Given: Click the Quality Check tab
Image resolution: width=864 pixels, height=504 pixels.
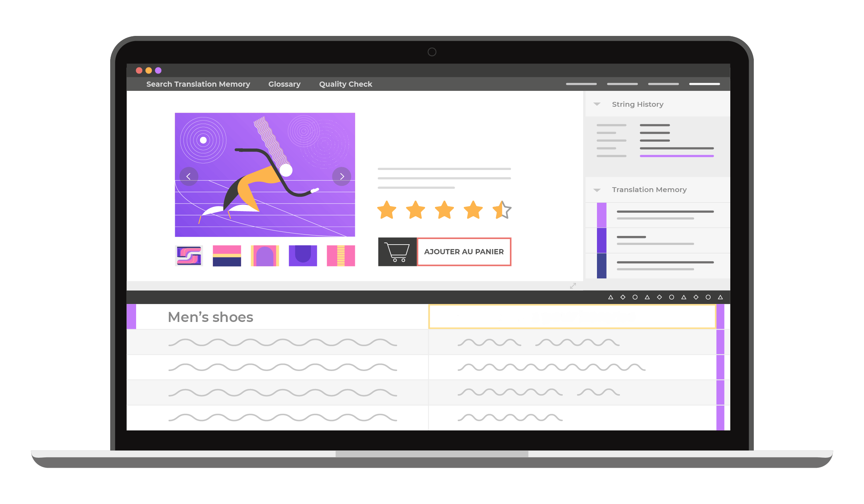Looking at the screenshot, I should [345, 84].
